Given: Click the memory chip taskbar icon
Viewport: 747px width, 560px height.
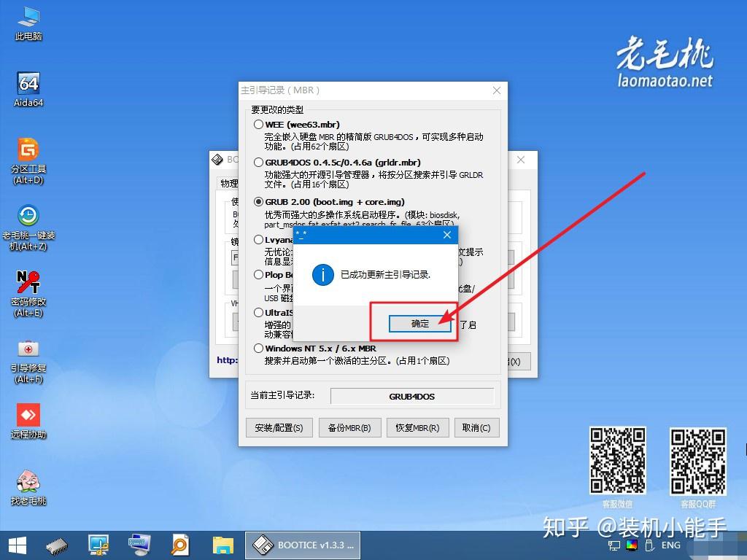Looking at the screenshot, I should pos(57,546).
